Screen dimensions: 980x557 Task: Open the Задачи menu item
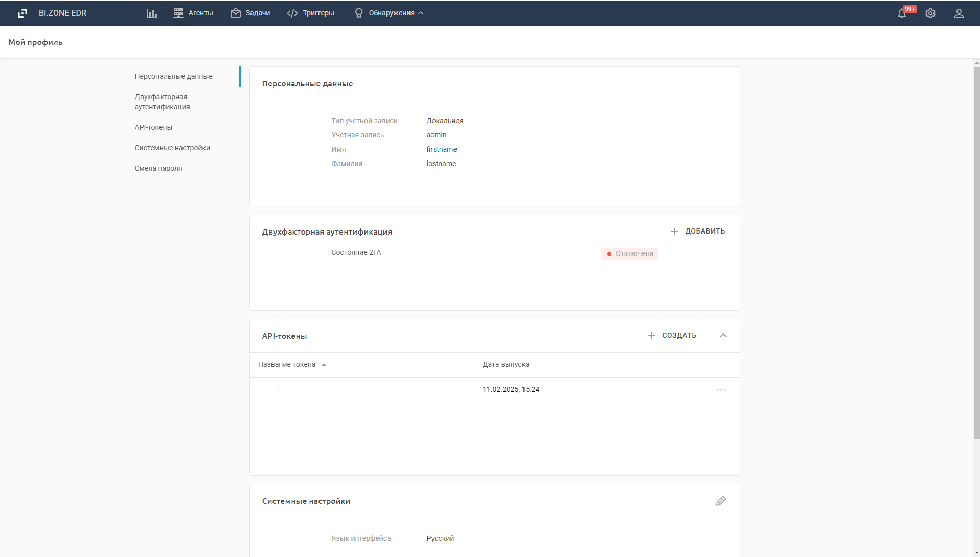[x=250, y=13]
